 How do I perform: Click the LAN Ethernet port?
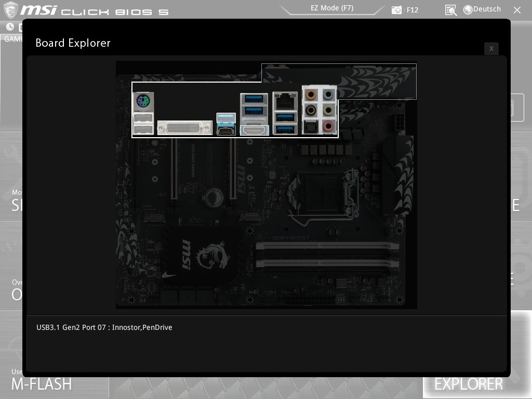pyautogui.click(x=285, y=101)
